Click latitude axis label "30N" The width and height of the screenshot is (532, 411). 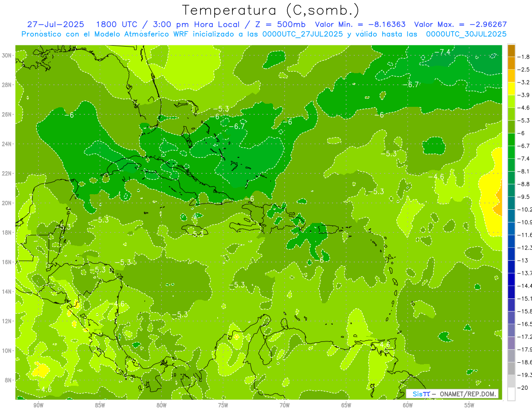(x=8, y=55)
